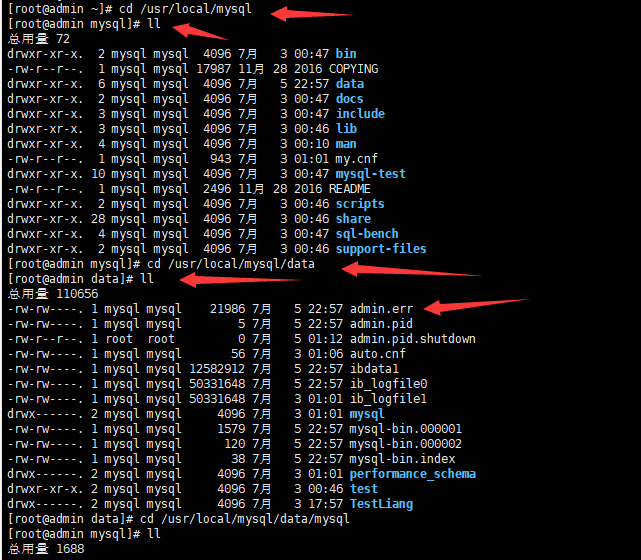
Task: Click the total line '总用量 110656'
Action: [53, 294]
